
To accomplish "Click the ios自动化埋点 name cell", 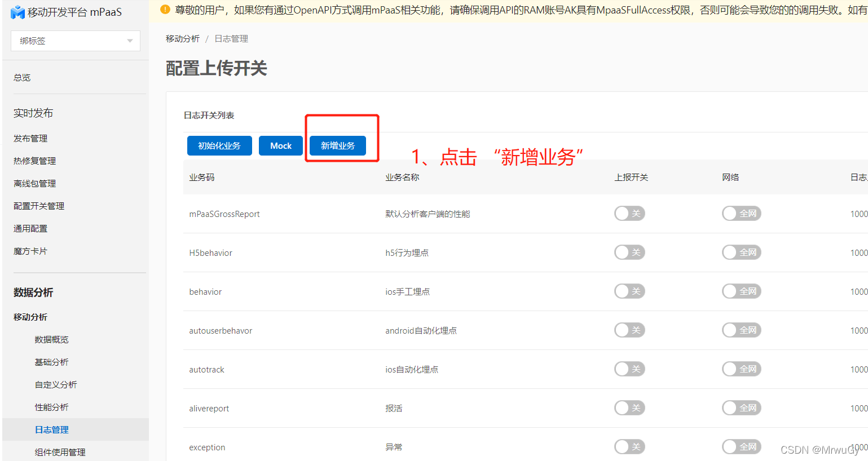I will [412, 370].
